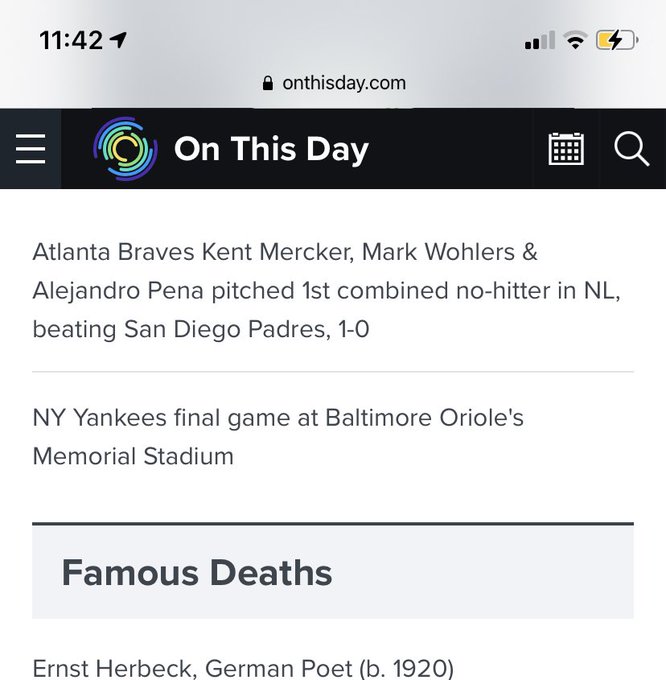Tap the 11:42 clock in status bar
This screenshot has width=666, height=680.
coord(71,40)
